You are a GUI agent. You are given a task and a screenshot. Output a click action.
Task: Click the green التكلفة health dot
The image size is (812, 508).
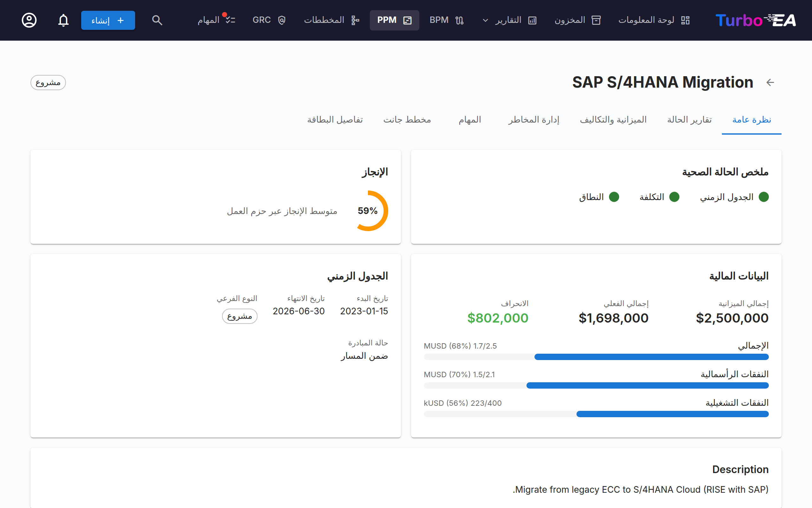pyautogui.click(x=674, y=197)
